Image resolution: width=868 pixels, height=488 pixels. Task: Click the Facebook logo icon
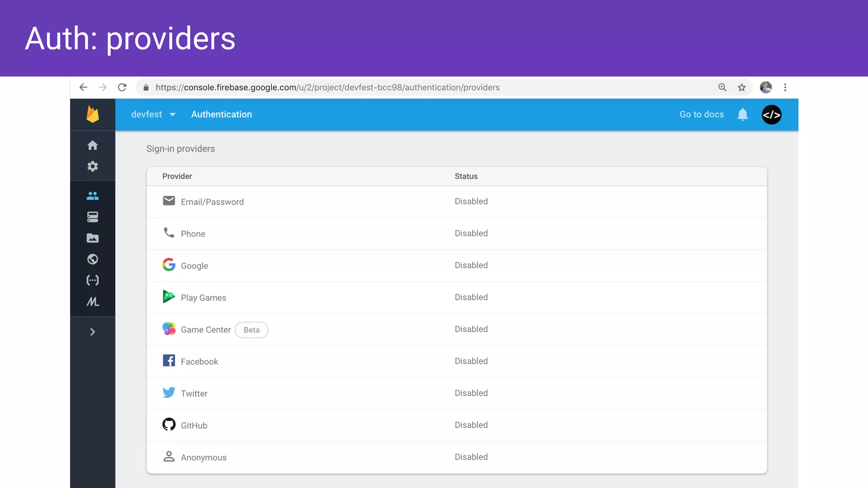tap(169, 360)
